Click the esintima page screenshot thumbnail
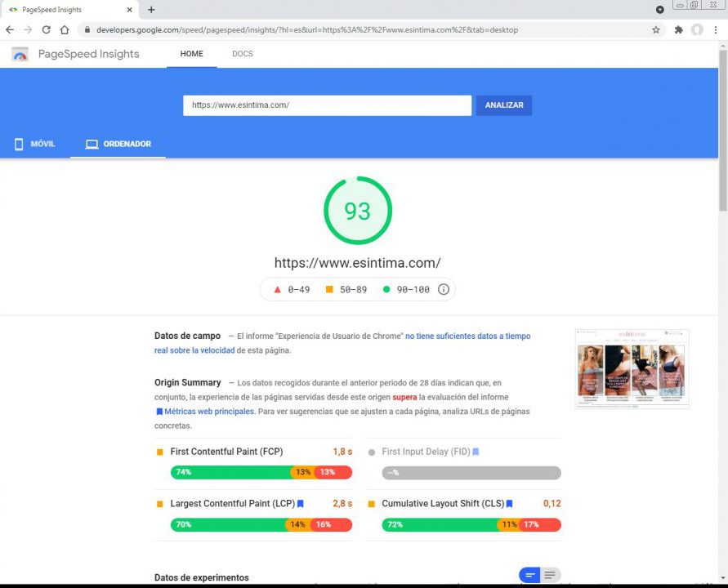Viewport: 728px width, 588px height. coord(632,369)
